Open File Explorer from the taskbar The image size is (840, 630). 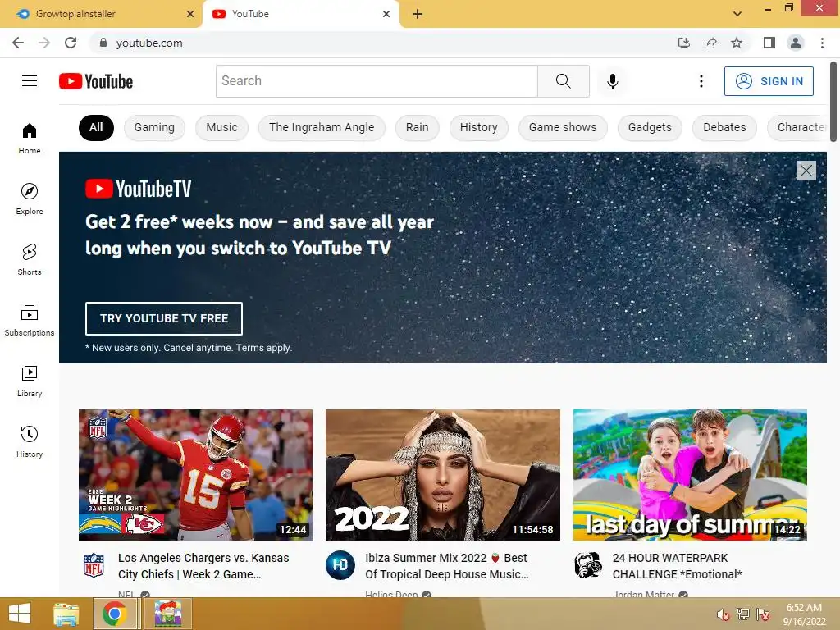tap(66, 614)
